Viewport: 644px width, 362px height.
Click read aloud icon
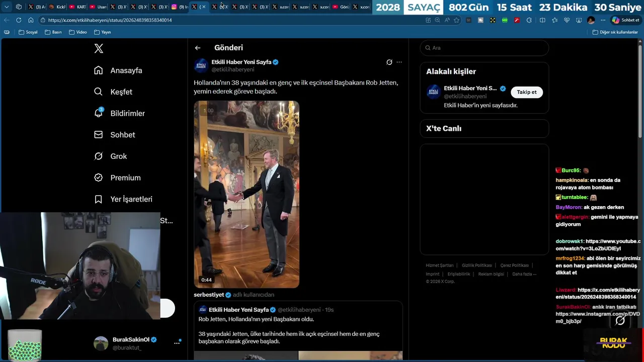coord(447,20)
